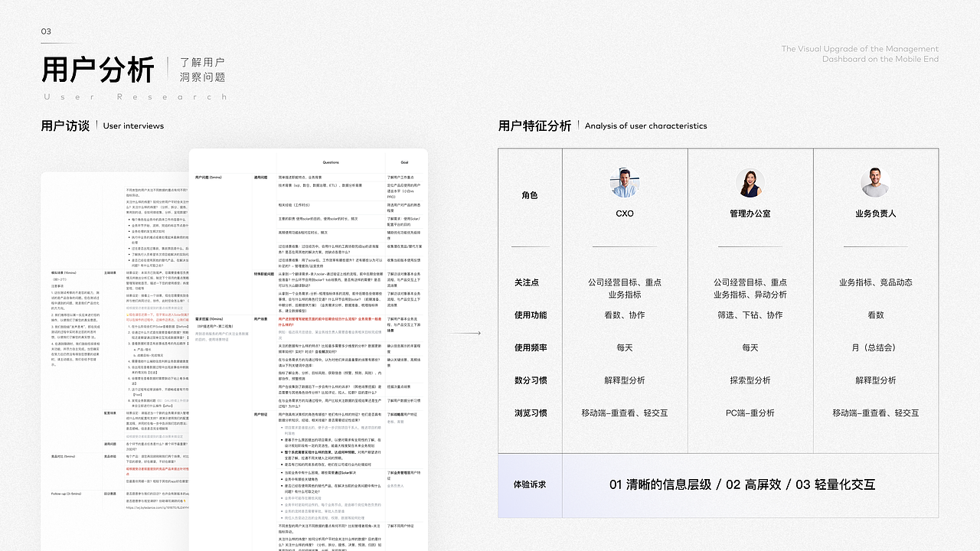Click the CXO role avatar photo
Screen dimensions: 980x551
625,183
